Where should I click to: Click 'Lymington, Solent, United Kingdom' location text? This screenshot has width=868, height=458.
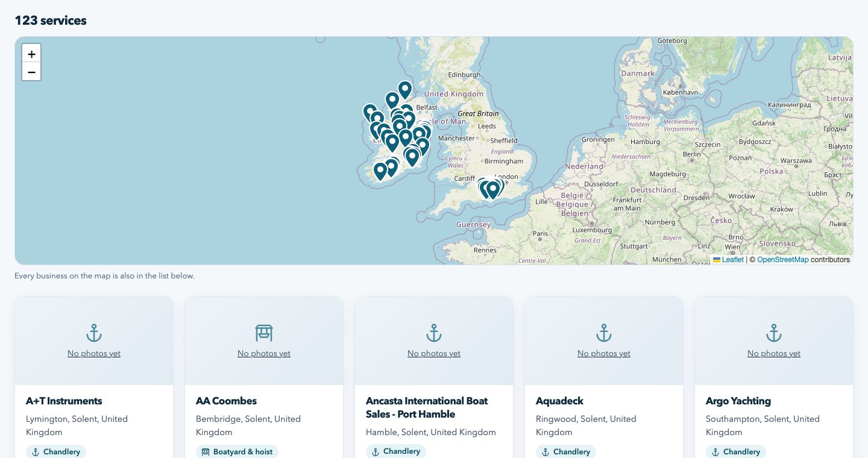pos(77,425)
